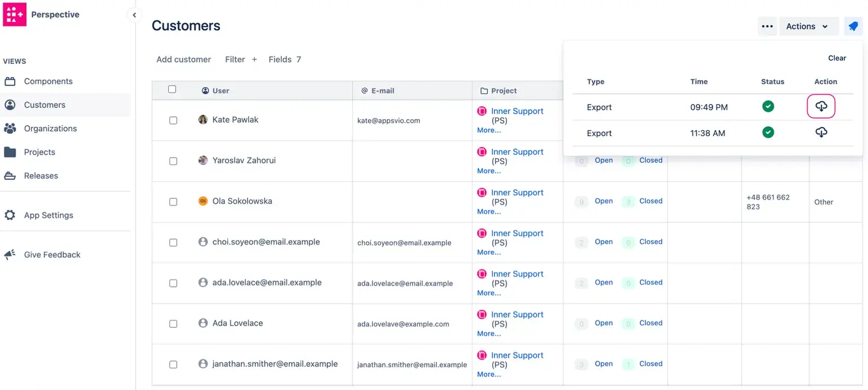The image size is (868, 390).
Task: Click the blue notification icon top right
Action: (x=853, y=26)
